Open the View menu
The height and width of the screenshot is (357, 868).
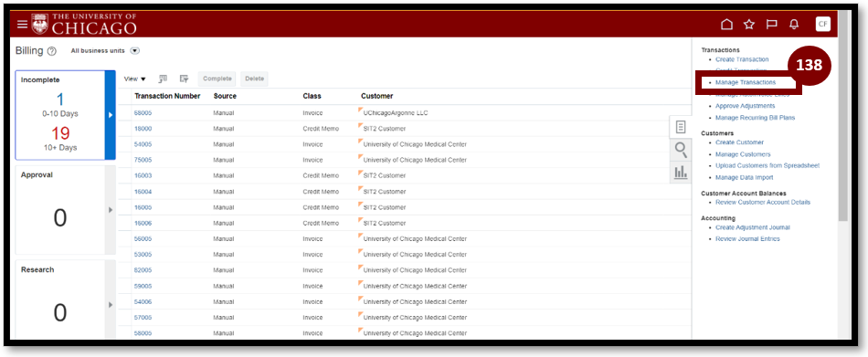click(134, 79)
